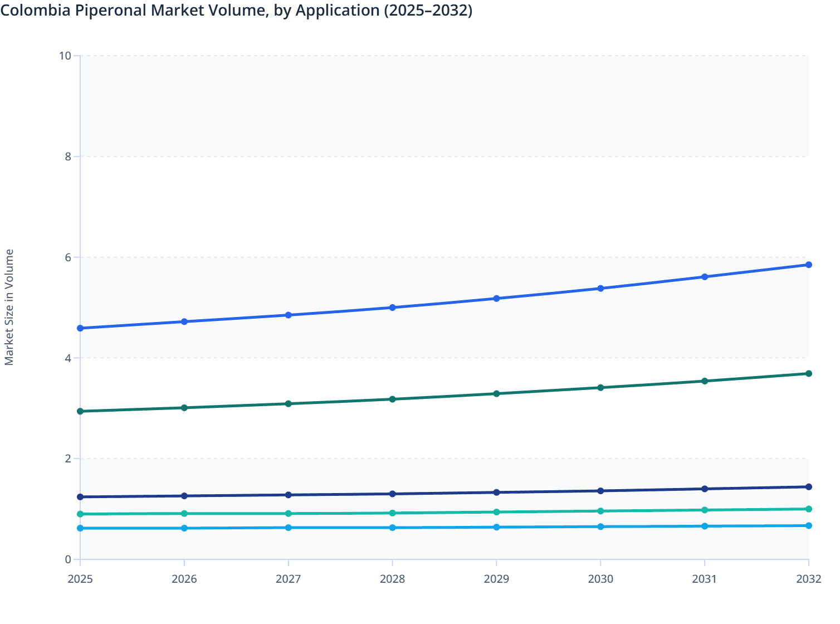Select the 2025 marker on the teal line

[x=80, y=513]
